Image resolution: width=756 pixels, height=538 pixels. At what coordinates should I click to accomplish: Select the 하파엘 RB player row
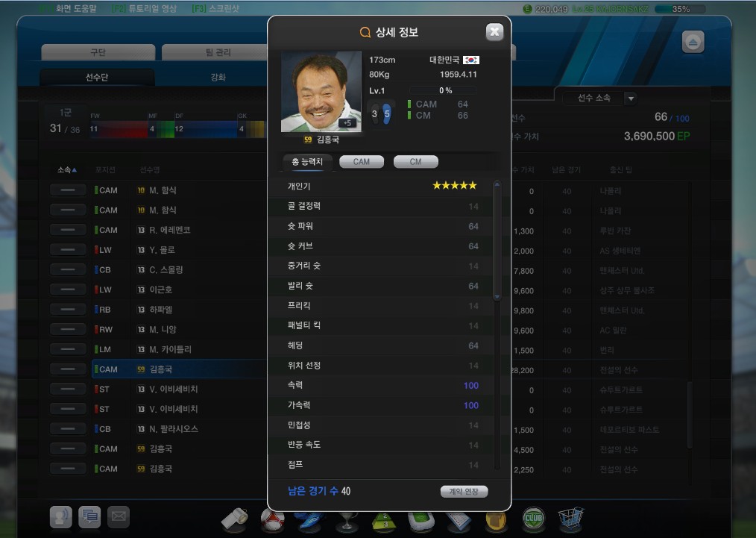(x=180, y=309)
